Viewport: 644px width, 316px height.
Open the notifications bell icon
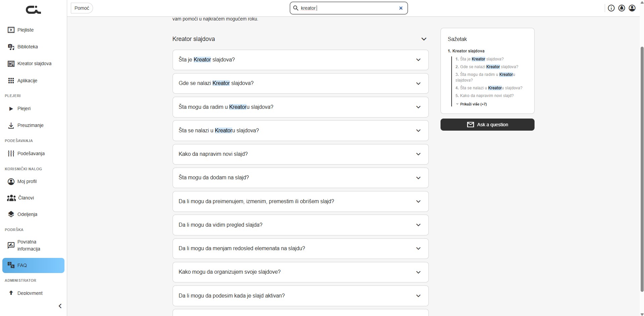pos(622,8)
